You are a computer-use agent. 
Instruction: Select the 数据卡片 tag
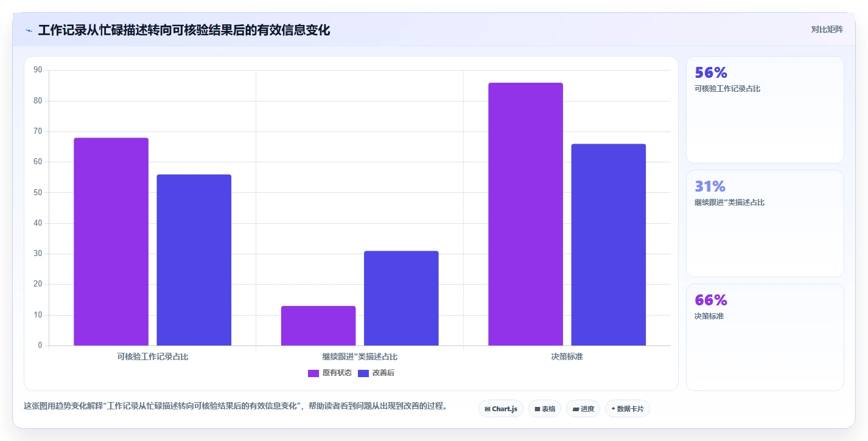pyautogui.click(x=628, y=409)
